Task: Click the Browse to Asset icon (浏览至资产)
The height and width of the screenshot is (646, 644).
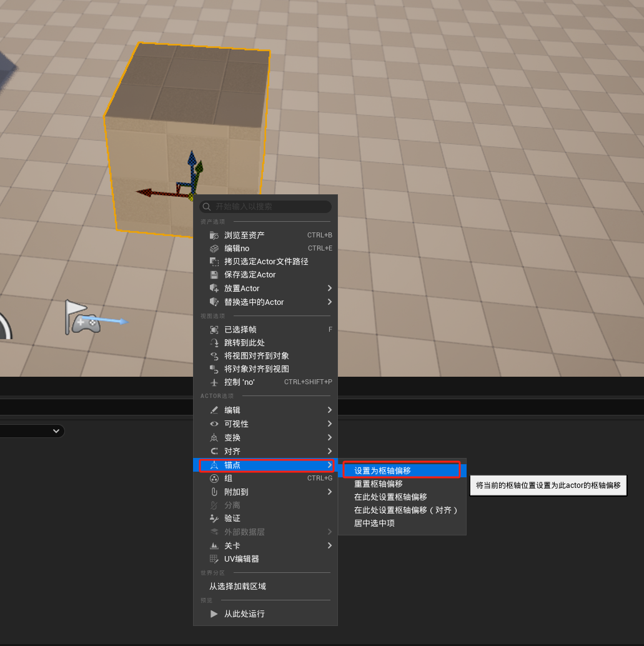Action: (x=214, y=235)
